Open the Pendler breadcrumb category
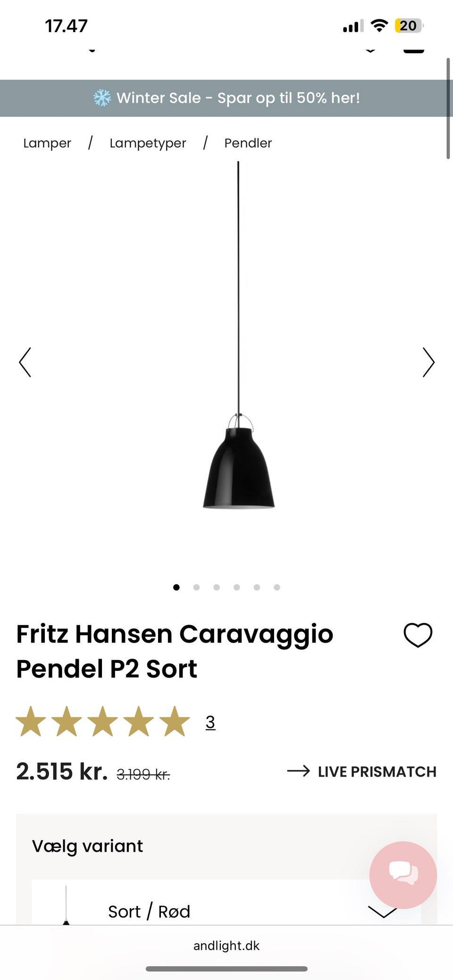Image resolution: width=453 pixels, height=980 pixels. click(248, 143)
